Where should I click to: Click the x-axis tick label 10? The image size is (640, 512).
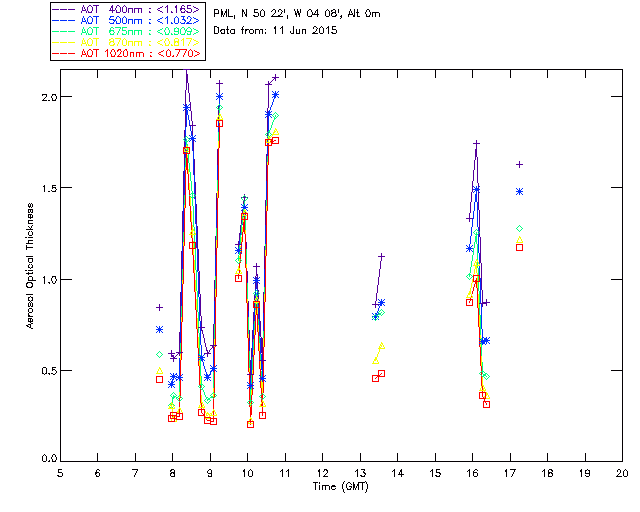pyautogui.click(x=247, y=473)
